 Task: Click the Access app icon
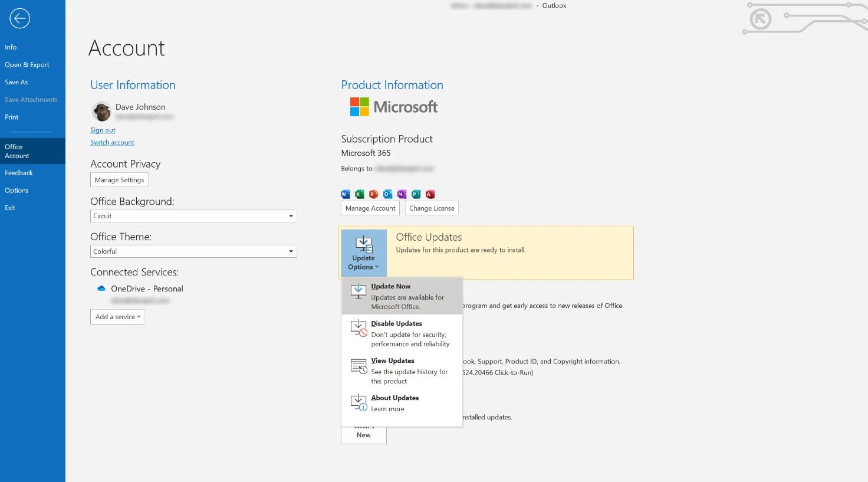(x=430, y=194)
